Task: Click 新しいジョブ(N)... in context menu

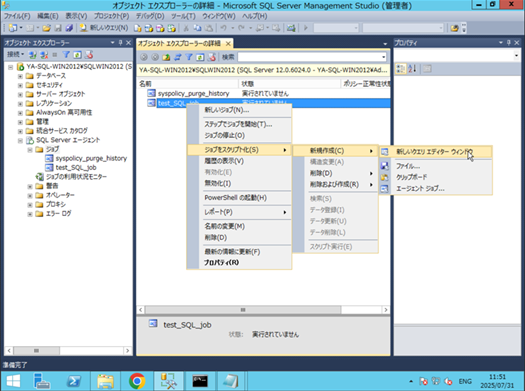Action: (239, 110)
